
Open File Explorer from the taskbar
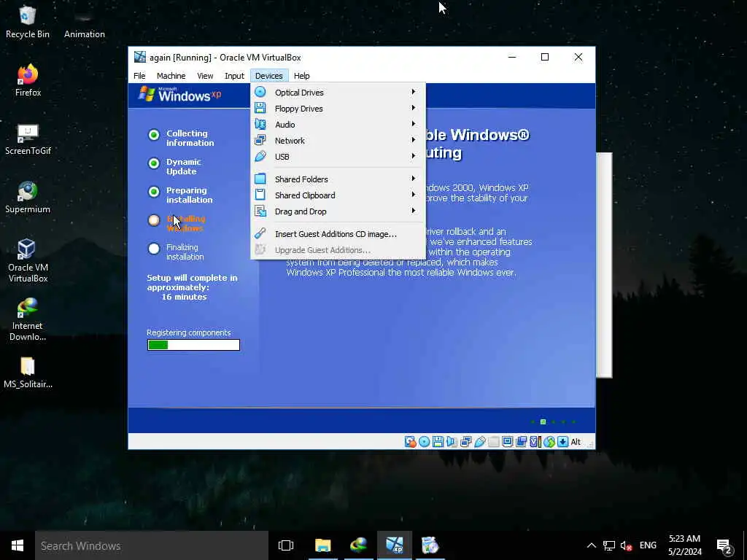coord(322,545)
